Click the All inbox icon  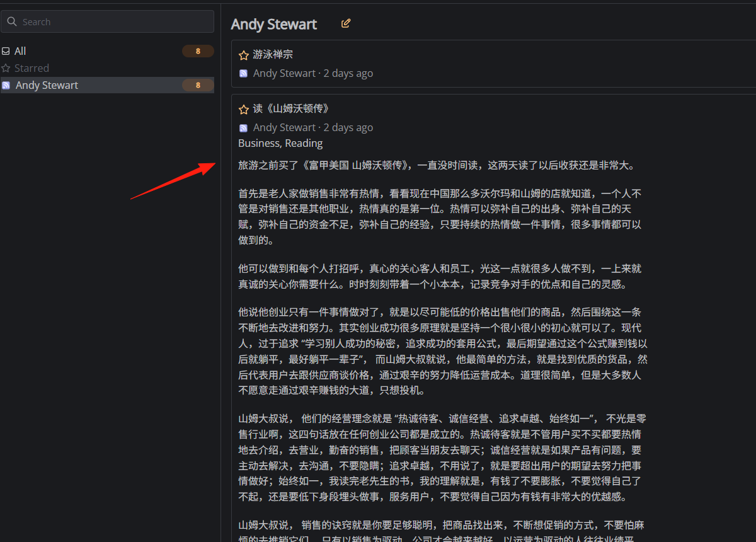(x=6, y=51)
